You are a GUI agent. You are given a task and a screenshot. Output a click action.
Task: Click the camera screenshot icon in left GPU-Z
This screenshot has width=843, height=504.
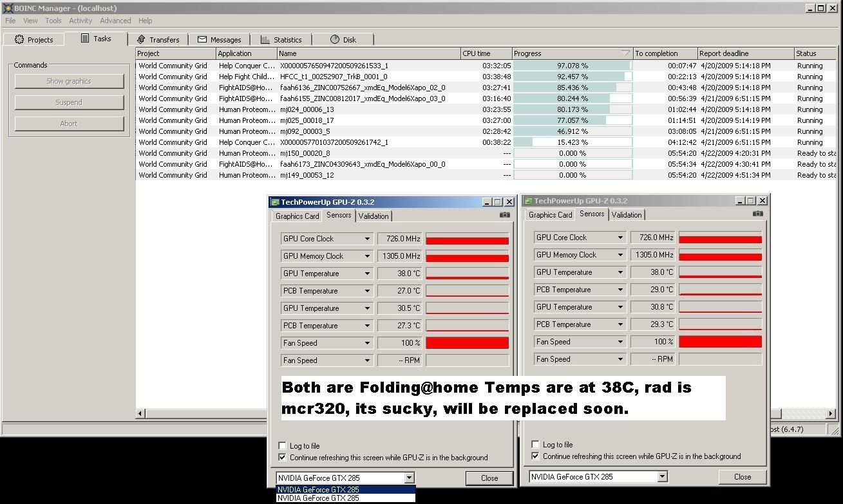click(x=504, y=215)
